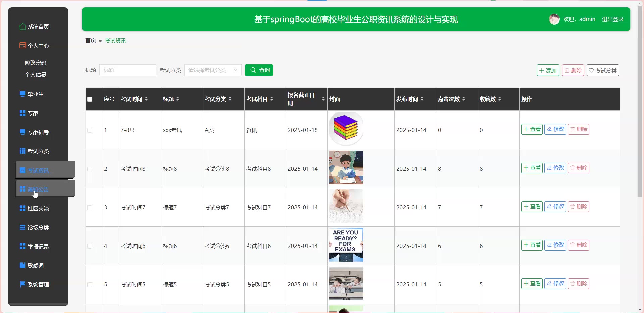
Task: Open the 请选择考试分类 dropdown
Action: pos(213,70)
